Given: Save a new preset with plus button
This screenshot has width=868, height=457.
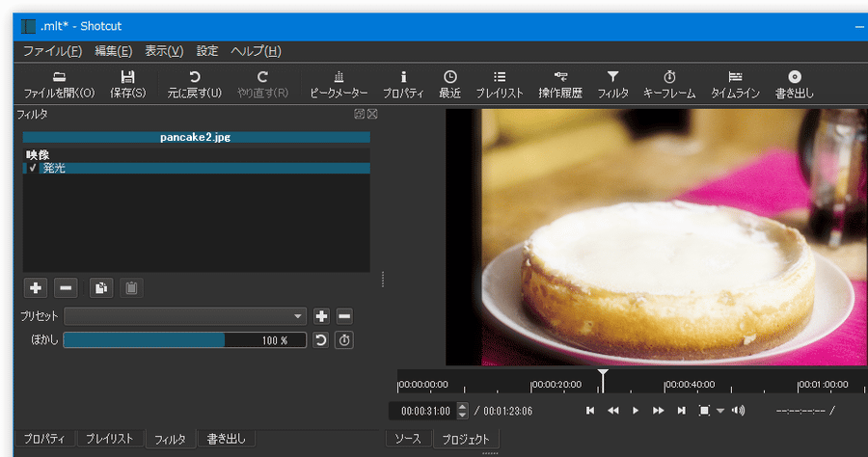Looking at the screenshot, I should click(x=321, y=316).
